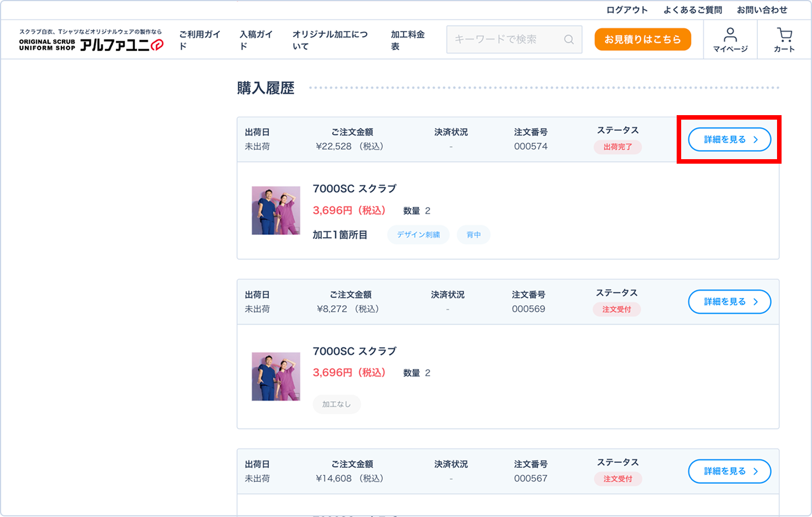
Task: Click the orange お見積りはこちら button
Action: point(642,40)
